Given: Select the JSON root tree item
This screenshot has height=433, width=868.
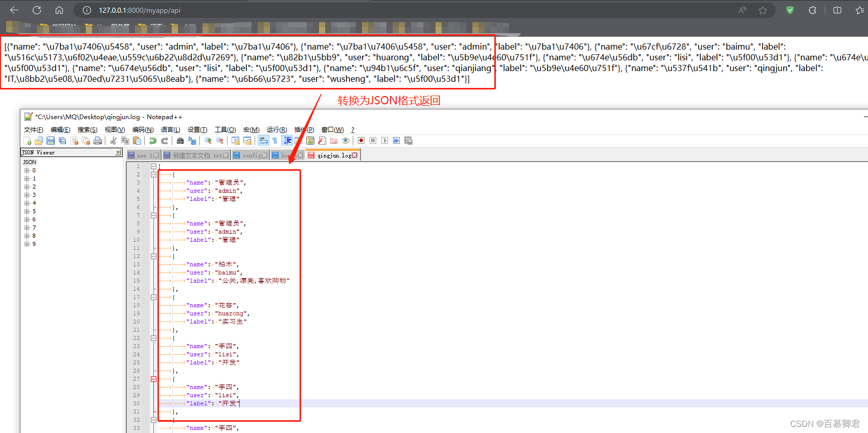Looking at the screenshot, I should [30, 162].
